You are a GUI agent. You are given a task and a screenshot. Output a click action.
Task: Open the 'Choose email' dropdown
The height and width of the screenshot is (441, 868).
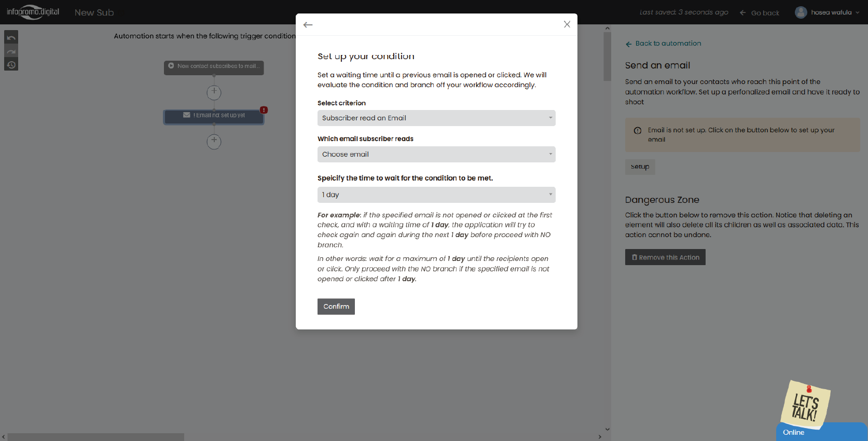(436, 155)
